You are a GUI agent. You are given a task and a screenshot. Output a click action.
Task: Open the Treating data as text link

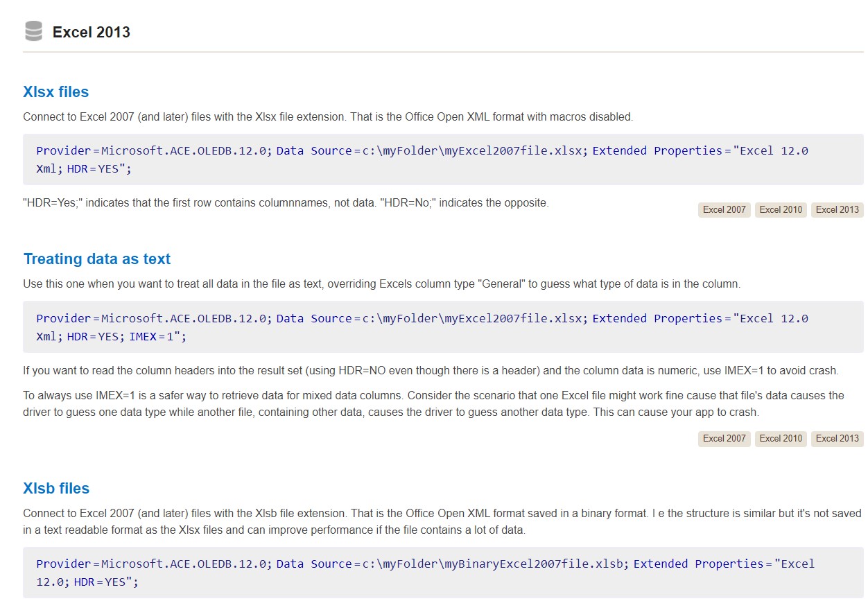coord(97,259)
